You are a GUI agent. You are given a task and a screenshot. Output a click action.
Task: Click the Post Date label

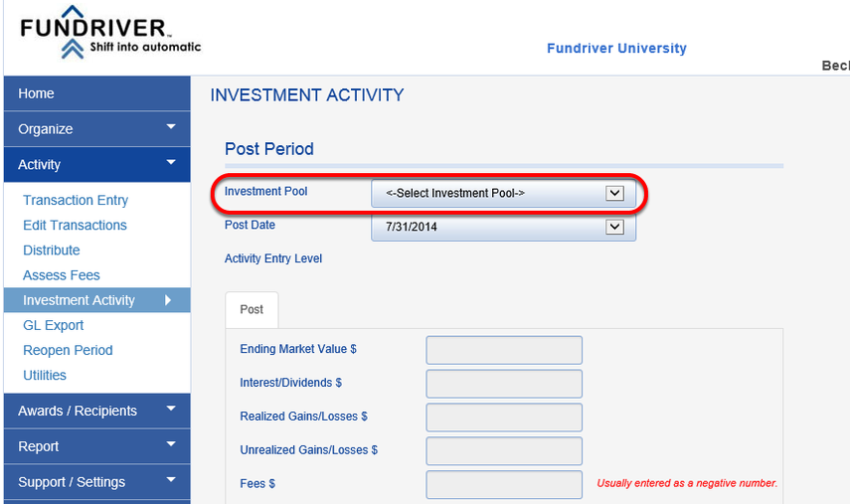click(x=250, y=225)
